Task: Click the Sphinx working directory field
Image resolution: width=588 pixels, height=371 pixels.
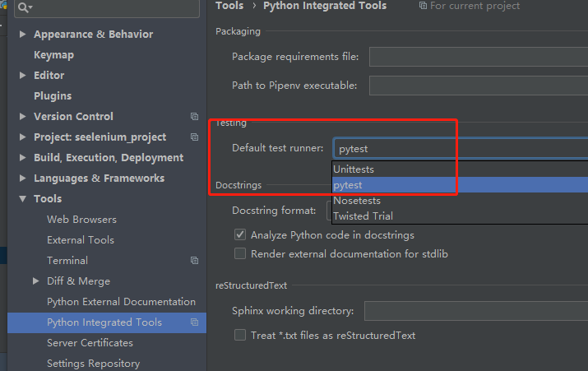Action: tap(475, 312)
